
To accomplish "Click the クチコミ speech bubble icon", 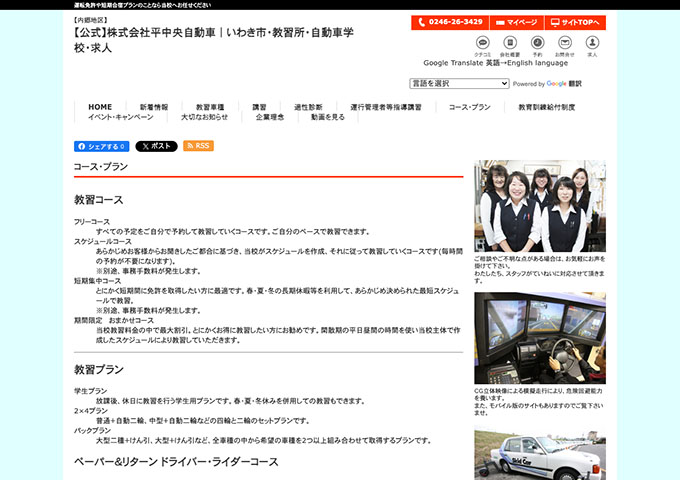I will pos(482,43).
